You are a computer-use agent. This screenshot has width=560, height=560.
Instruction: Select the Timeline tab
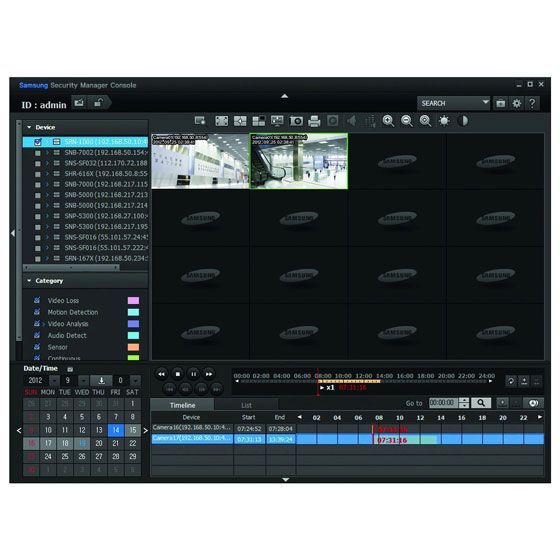coord(182,405)
